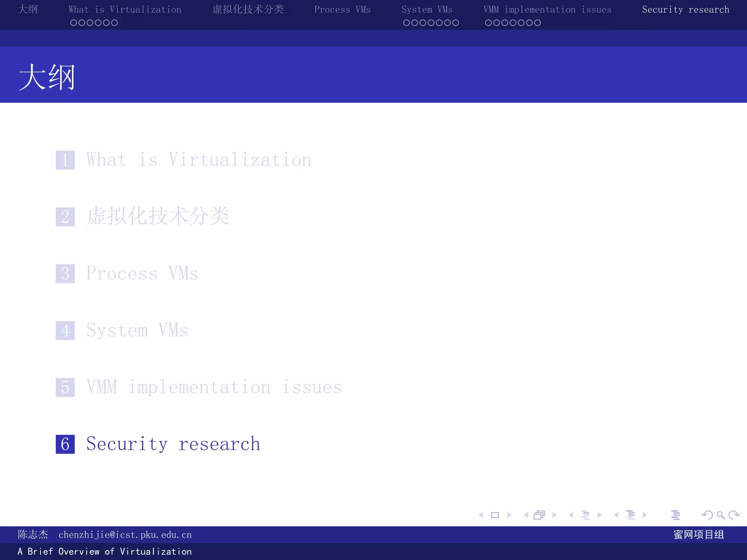Click 蜜网项目组 in the footer
The width and height of the screenshot is (747, 560).
(x=699, y=534)
